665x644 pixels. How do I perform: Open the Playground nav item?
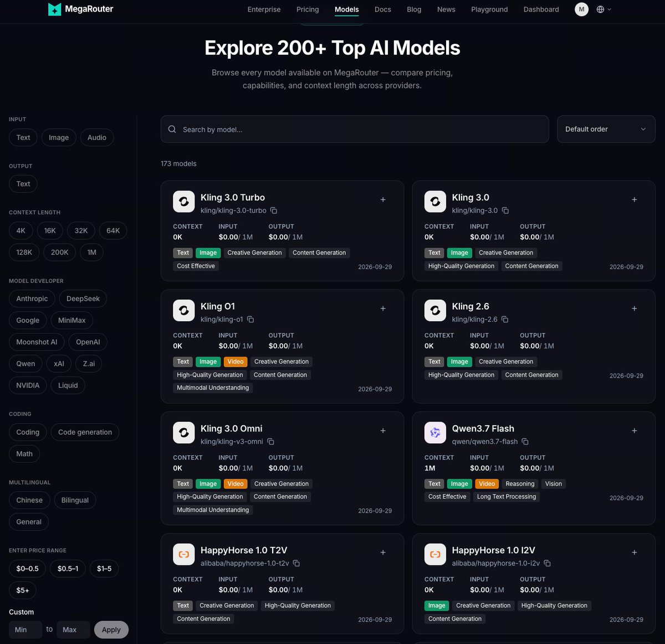[x=489, y=9]
